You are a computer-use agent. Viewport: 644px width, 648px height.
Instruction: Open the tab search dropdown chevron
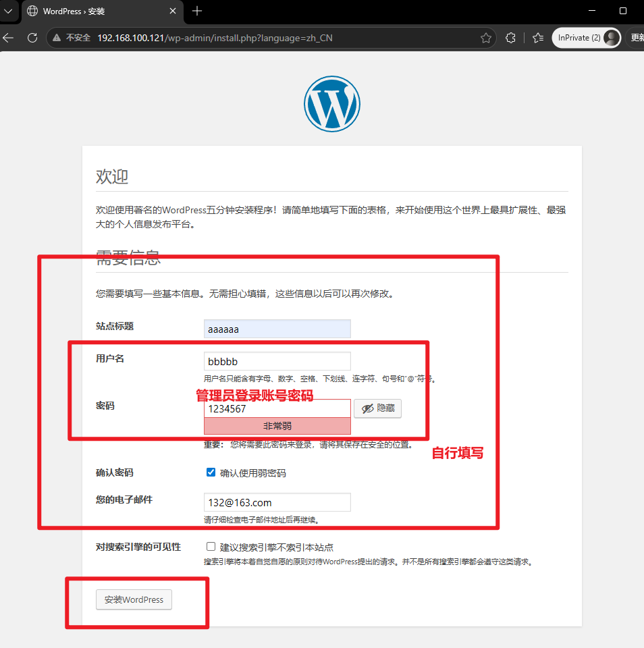8,11
